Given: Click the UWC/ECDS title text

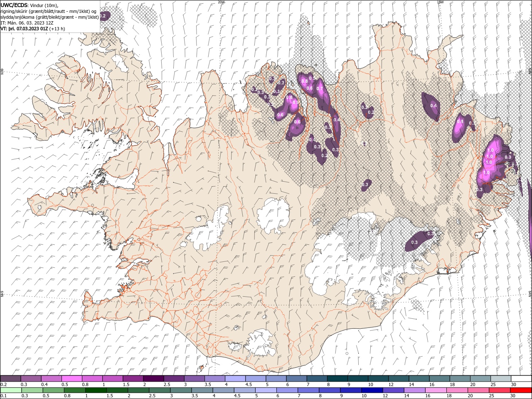Looking at the screenshot, I should (x=14, y=5).
